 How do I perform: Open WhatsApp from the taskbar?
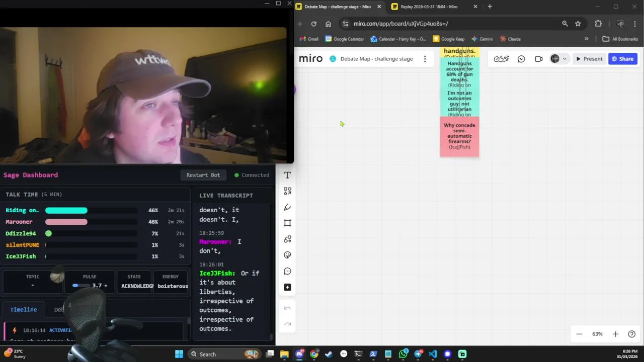pyautogui.click(x=403, y=354)
